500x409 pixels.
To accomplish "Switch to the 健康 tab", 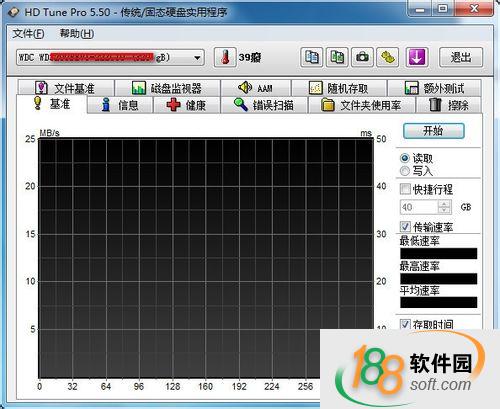I will 187,105.
